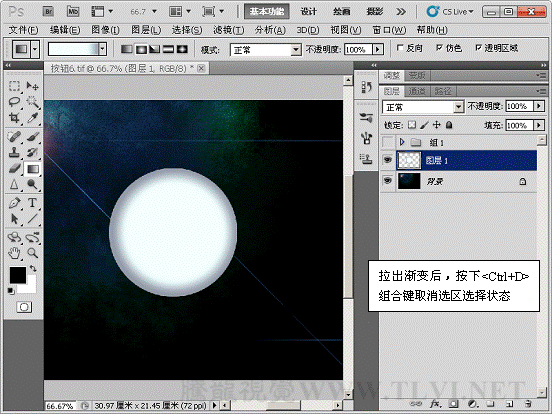The width and height of the screenshot is (552, 414).
Task: Choose the reflected gradient style
Action: click(168, 49)
